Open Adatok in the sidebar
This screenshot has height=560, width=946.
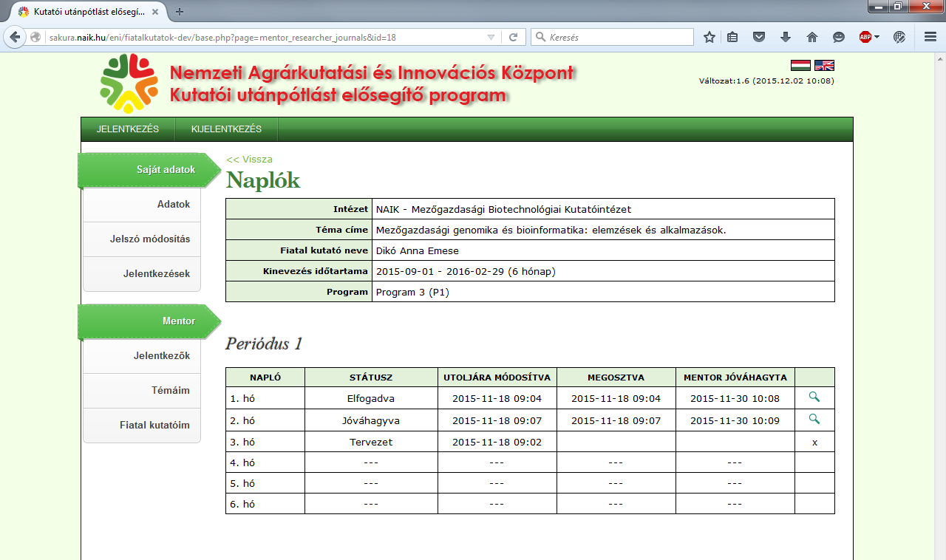pos(142,205)
